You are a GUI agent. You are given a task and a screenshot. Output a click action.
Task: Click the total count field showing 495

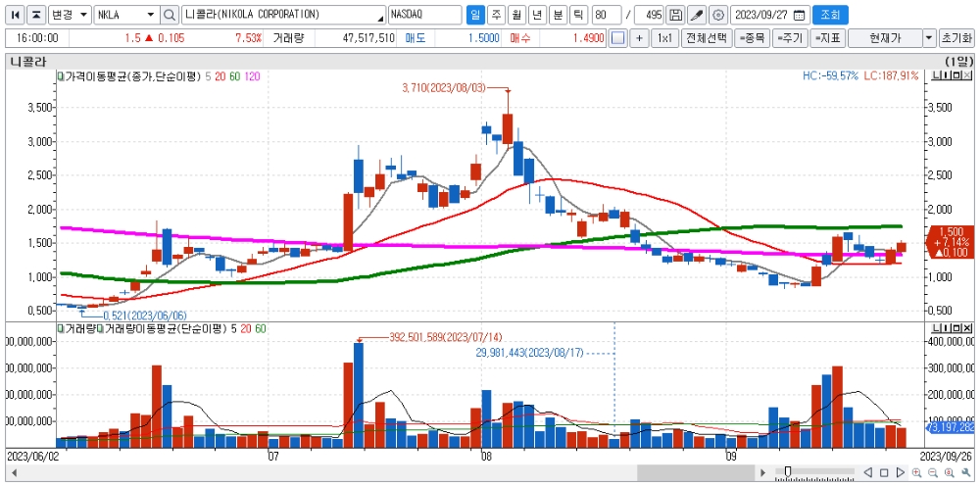pos(649,15)
